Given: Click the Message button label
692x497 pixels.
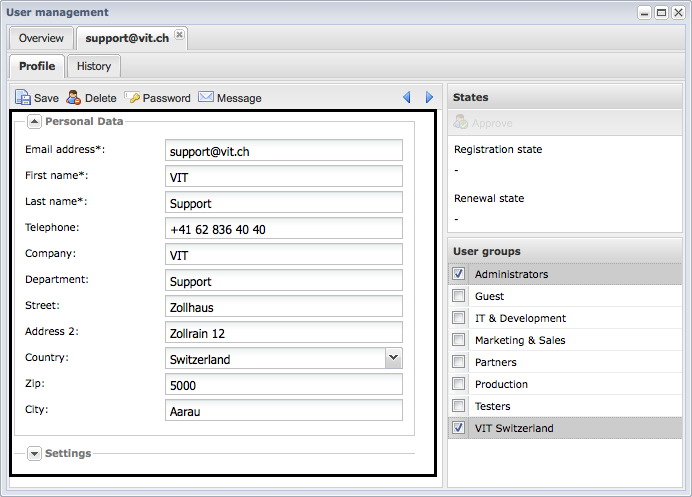Looking at the screenshot, I should click(x=239, y=98).
